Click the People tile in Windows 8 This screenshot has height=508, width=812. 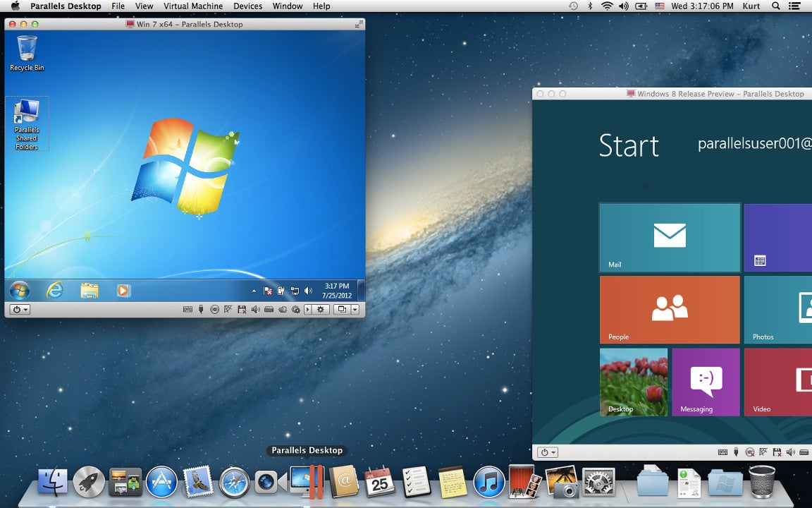[x=670, y=310]
